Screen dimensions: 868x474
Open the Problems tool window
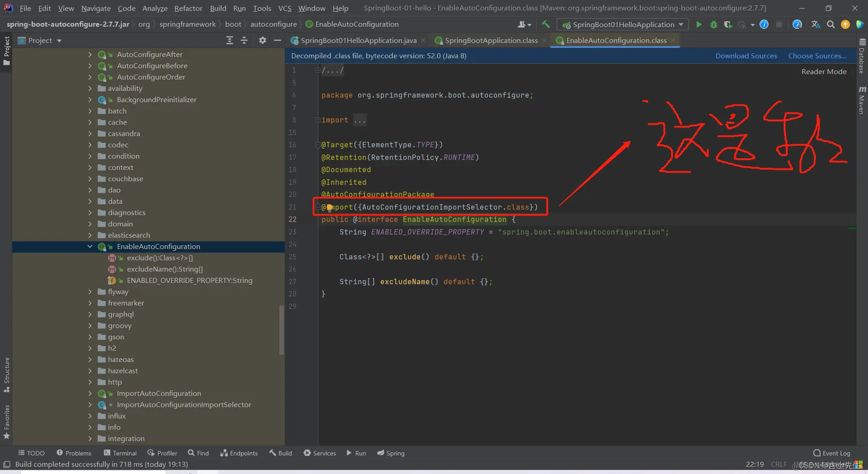tap(74, 453)
